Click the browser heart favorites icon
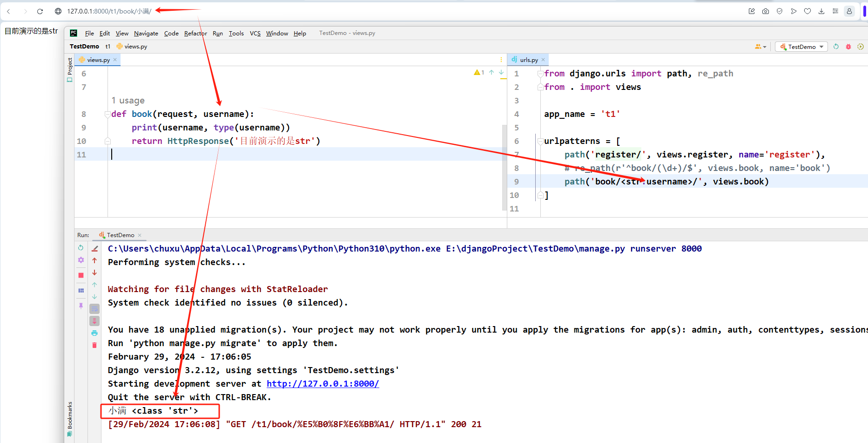 (x=807, y=11)
